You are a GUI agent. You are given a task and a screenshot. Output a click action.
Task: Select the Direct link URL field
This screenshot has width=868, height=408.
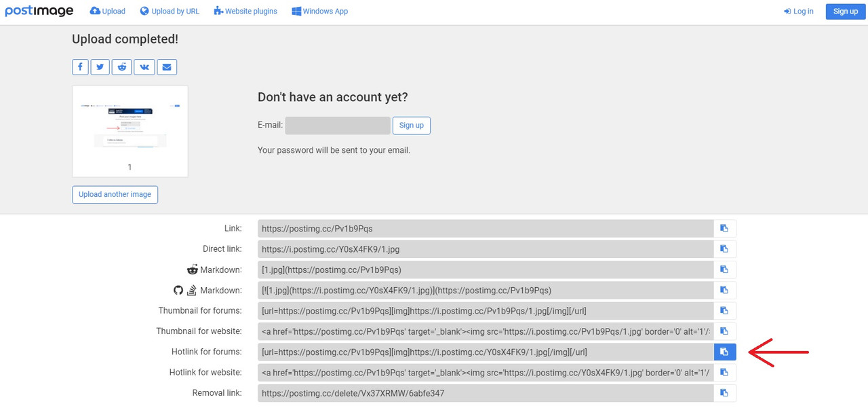[486, 249]
